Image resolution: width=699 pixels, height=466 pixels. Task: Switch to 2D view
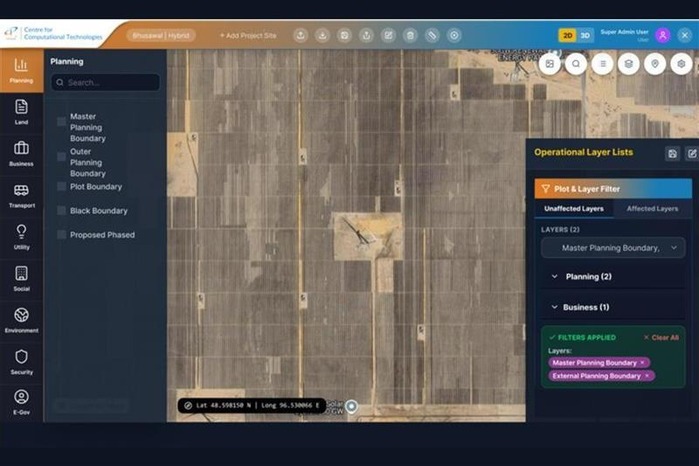tap(567, 35)
